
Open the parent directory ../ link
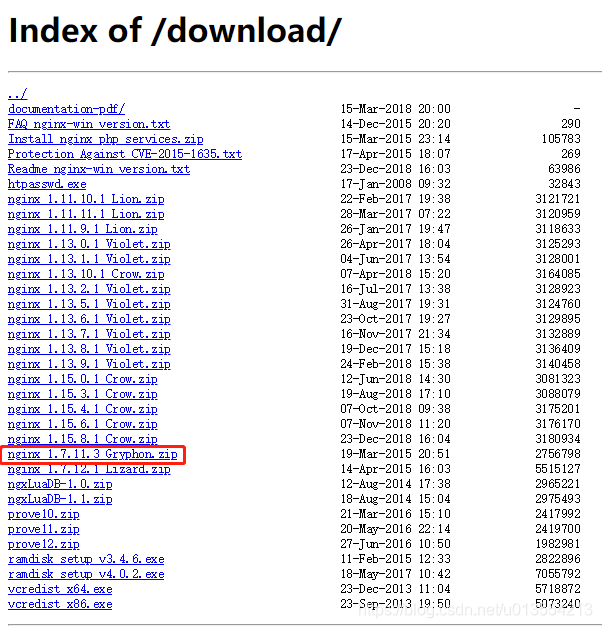point(18,94)
